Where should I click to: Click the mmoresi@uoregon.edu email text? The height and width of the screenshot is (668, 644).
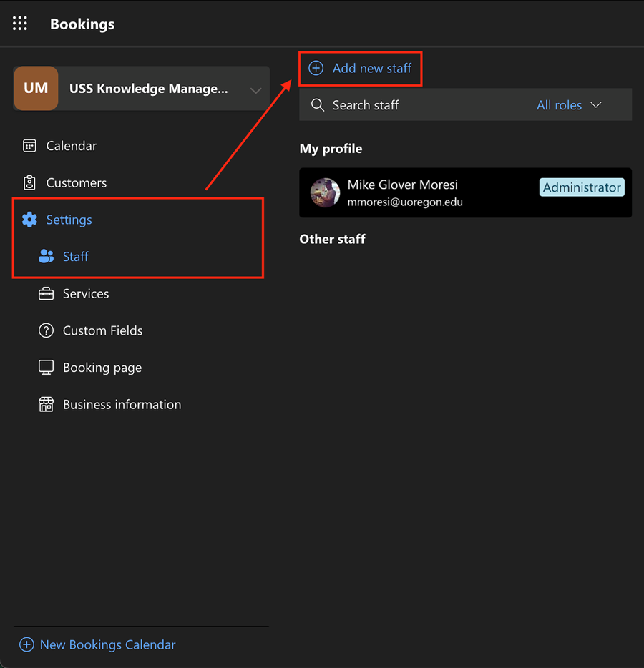405,202
